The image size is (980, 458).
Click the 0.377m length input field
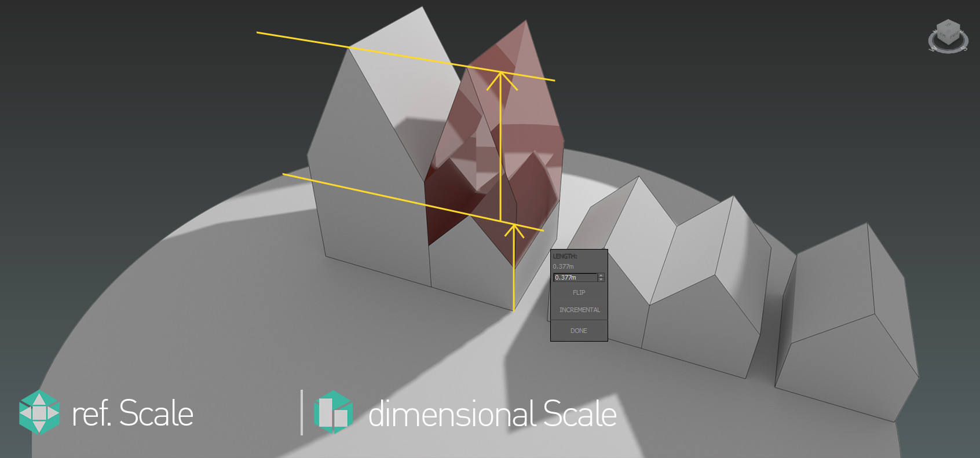[x=574, y=277]
